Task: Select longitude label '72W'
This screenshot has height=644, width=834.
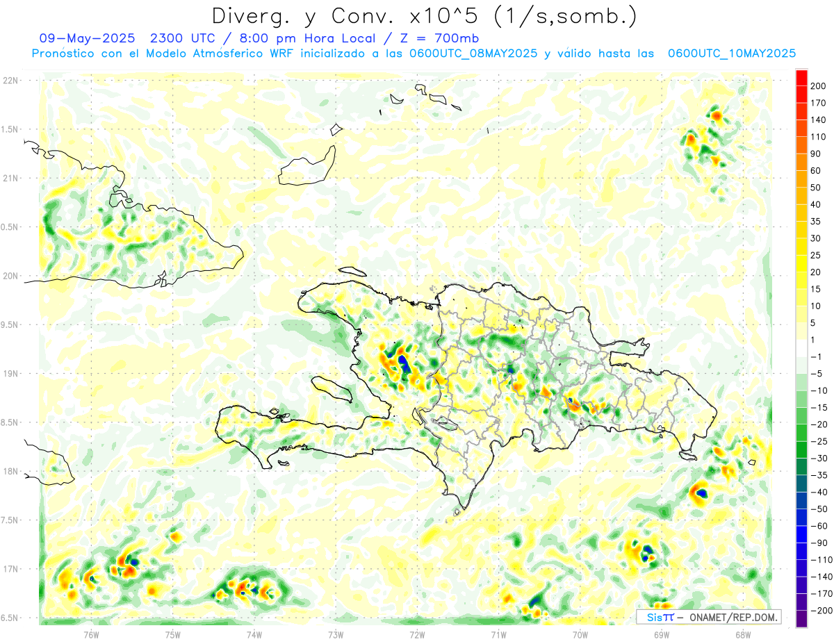Action: tap(417, 634)
